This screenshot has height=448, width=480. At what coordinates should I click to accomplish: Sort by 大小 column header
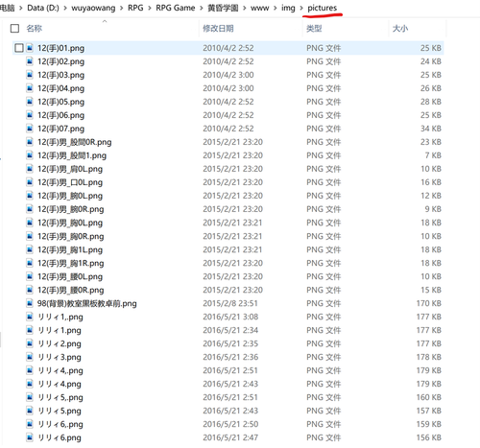coord(400,29)
